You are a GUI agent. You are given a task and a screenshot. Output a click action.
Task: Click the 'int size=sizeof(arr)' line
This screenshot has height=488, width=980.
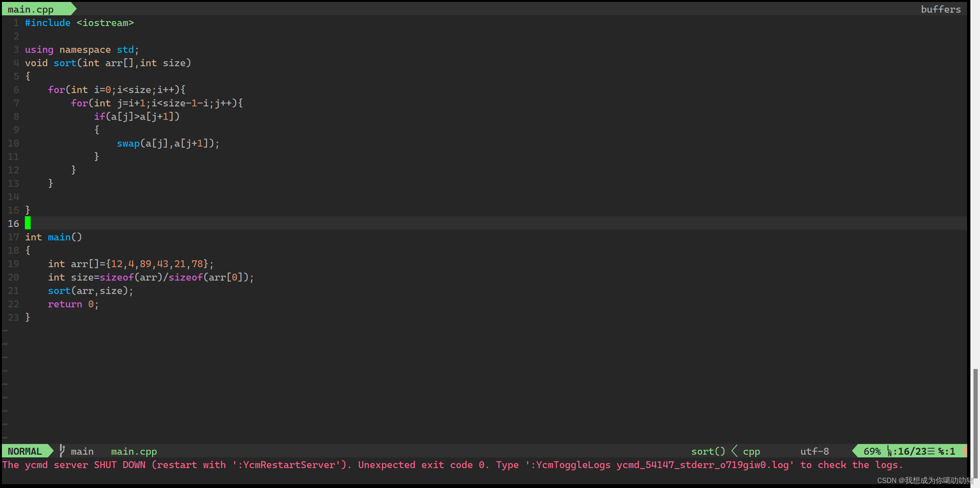[x=151, y=277]
